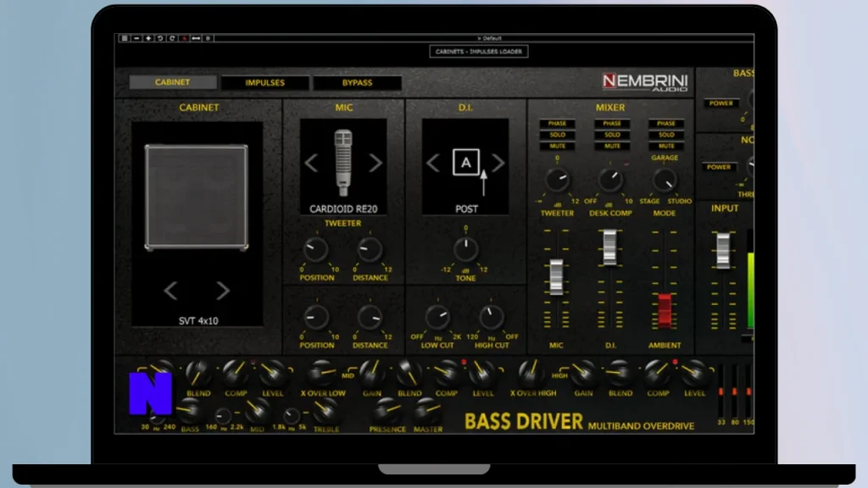Click the Distance knob next to Low Cut
The image size is (868, 488).
370,318
